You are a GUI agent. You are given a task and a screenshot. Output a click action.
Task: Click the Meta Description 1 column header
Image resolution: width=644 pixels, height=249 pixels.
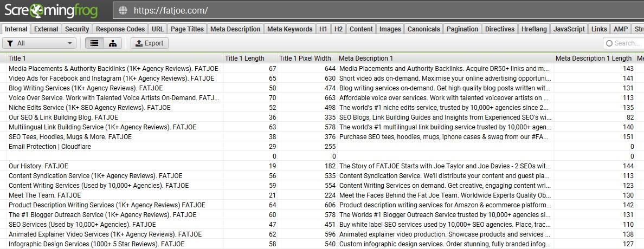(x=446, y=58)
